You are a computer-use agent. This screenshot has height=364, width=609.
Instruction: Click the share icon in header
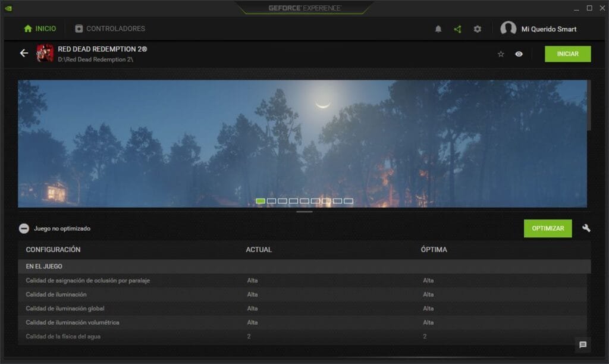pyautogui.click(x=457, y=29)
